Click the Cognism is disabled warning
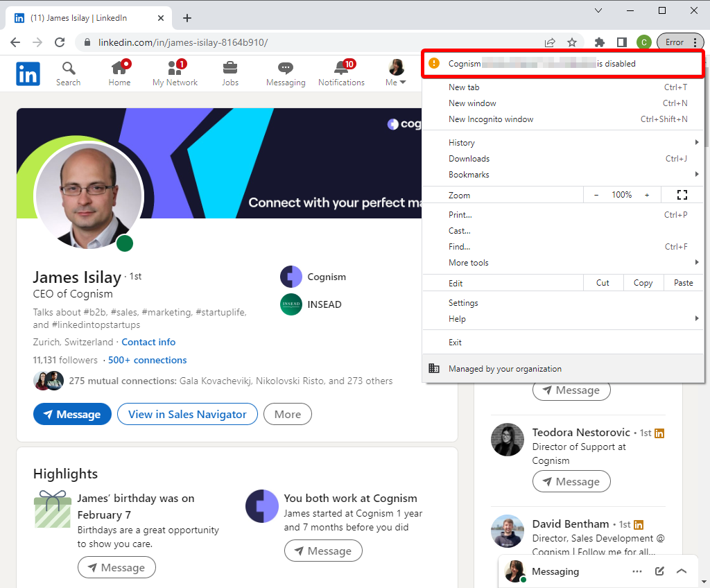 pos(563,63)
